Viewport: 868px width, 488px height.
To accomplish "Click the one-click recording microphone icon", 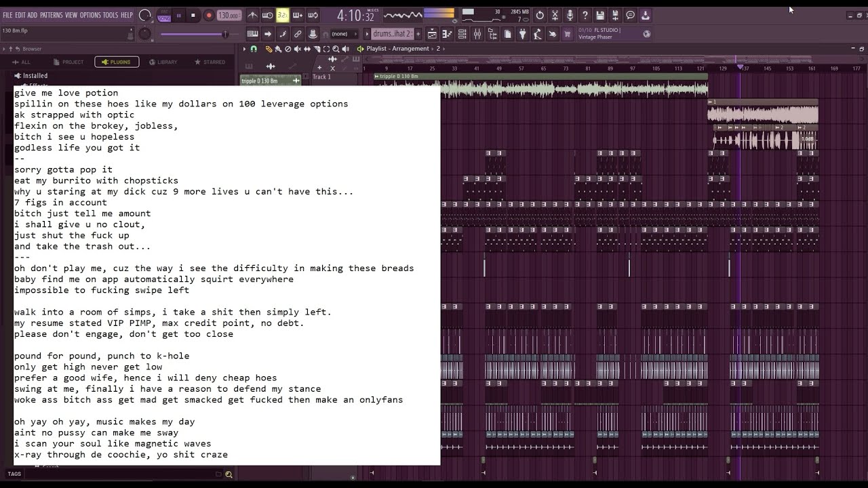I will click(x=570, y=15).
